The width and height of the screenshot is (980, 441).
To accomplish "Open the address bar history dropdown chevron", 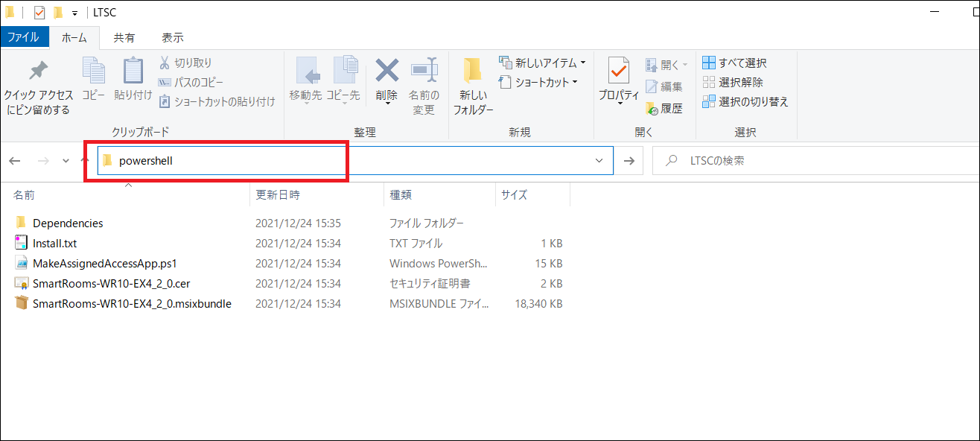I will 599,160.
